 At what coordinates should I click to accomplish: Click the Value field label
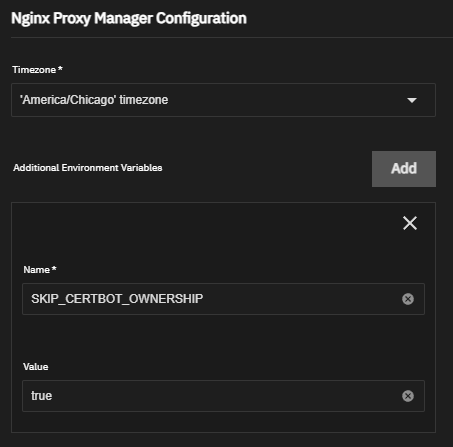(36, 367)
